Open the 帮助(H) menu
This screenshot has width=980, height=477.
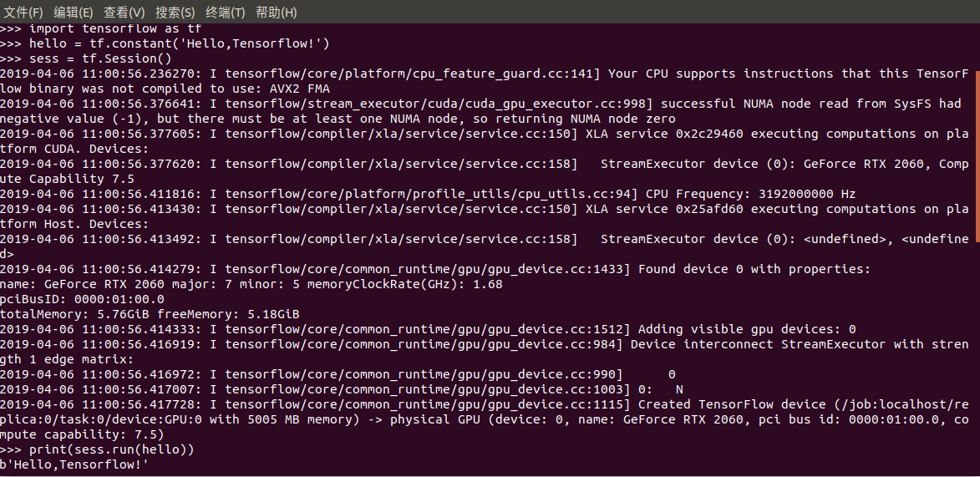[x=277, y=12]
